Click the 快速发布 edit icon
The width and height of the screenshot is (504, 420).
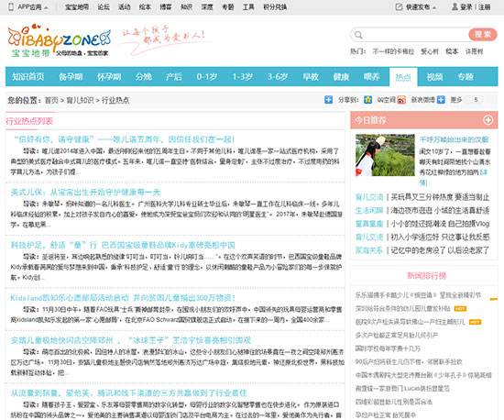click(x=399, y=6)
